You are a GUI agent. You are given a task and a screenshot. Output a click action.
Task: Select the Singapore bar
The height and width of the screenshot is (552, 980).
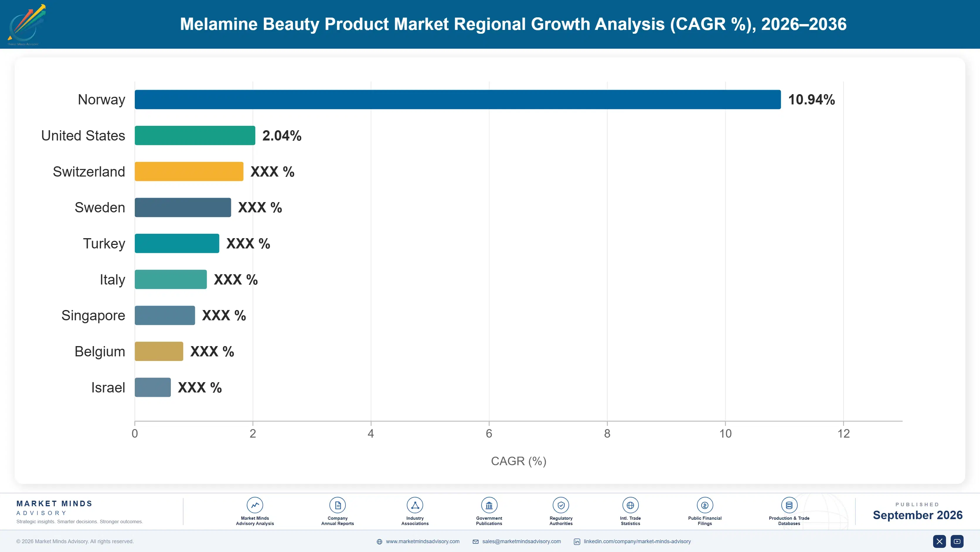[165, 315]
